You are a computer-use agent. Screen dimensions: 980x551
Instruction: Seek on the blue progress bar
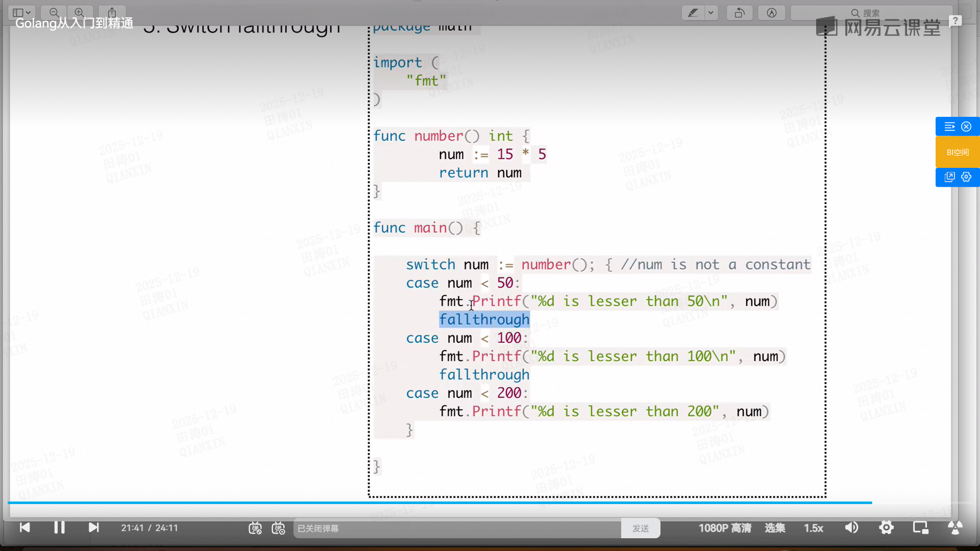click(x=439, y=503)
